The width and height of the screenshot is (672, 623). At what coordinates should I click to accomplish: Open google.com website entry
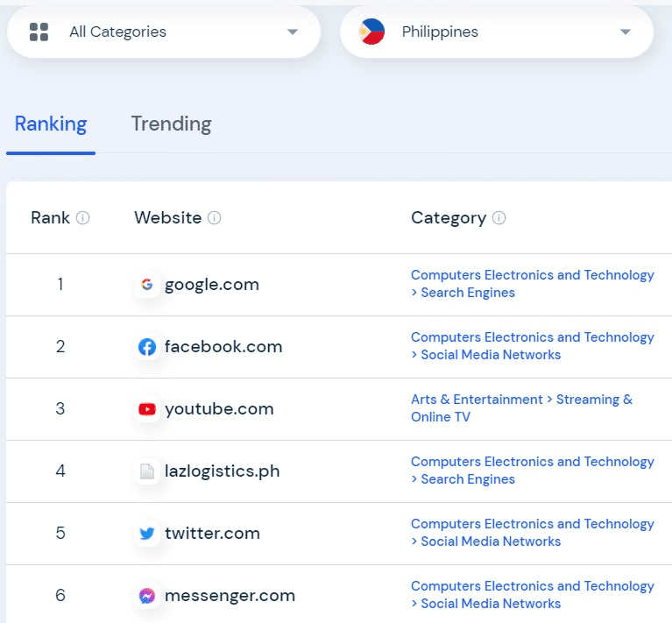click(x=212, y=284)
